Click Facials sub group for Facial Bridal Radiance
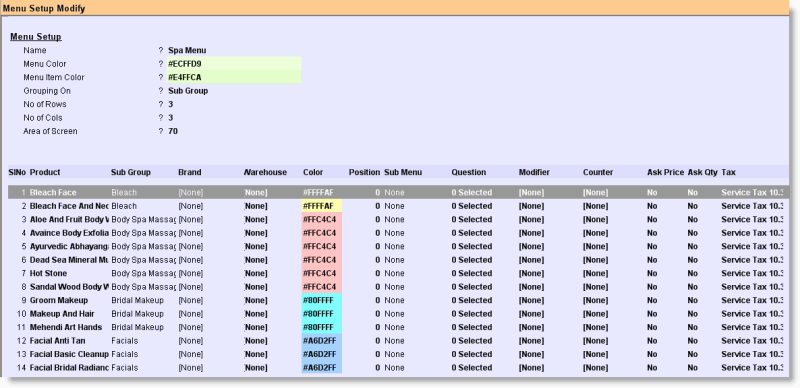The image size is (800, 388). coord(124,368)
